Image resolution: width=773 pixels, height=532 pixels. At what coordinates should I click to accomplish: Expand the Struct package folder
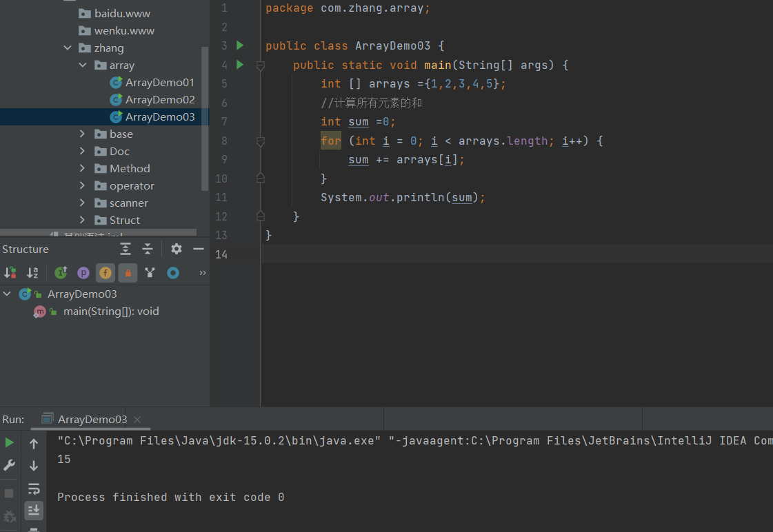[x=82, y=221]
